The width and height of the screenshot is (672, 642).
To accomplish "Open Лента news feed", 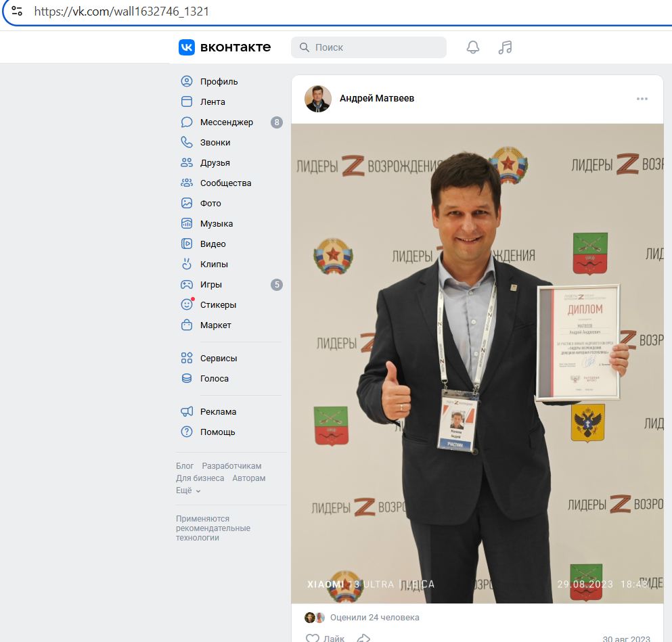I will pos(212,102).
